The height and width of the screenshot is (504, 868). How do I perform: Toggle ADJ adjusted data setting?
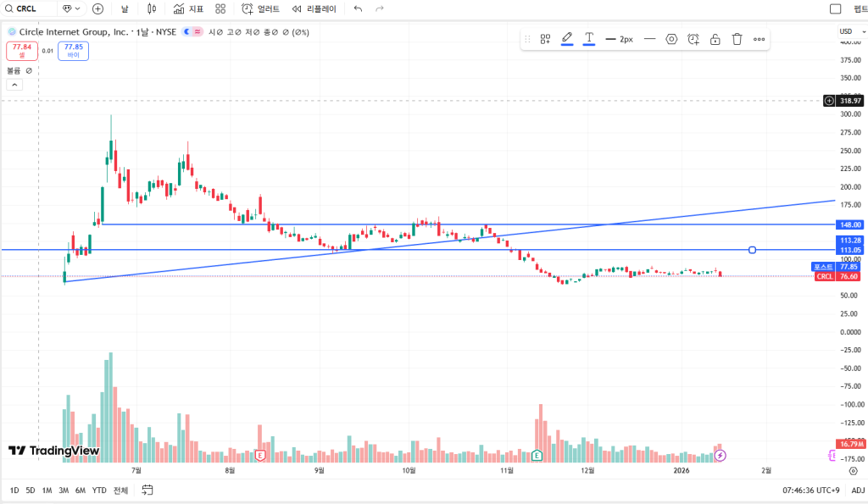pyautogui.click(x=858, y=490)
